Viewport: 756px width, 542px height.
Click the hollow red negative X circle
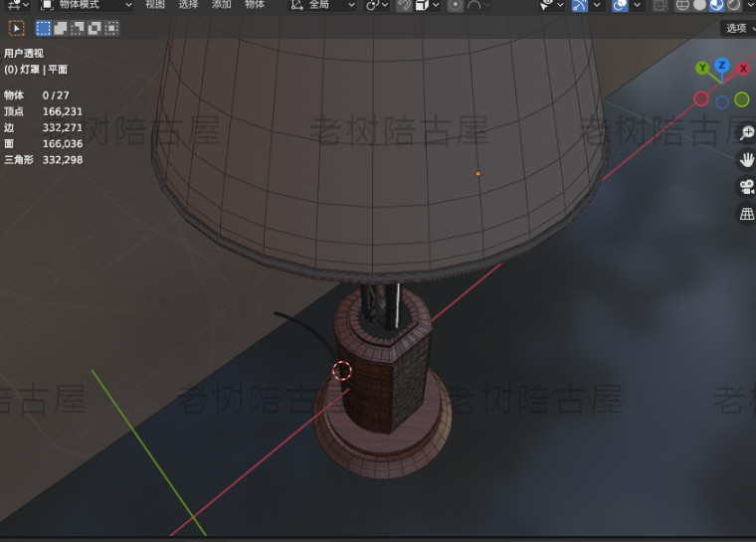pos(701,99)
